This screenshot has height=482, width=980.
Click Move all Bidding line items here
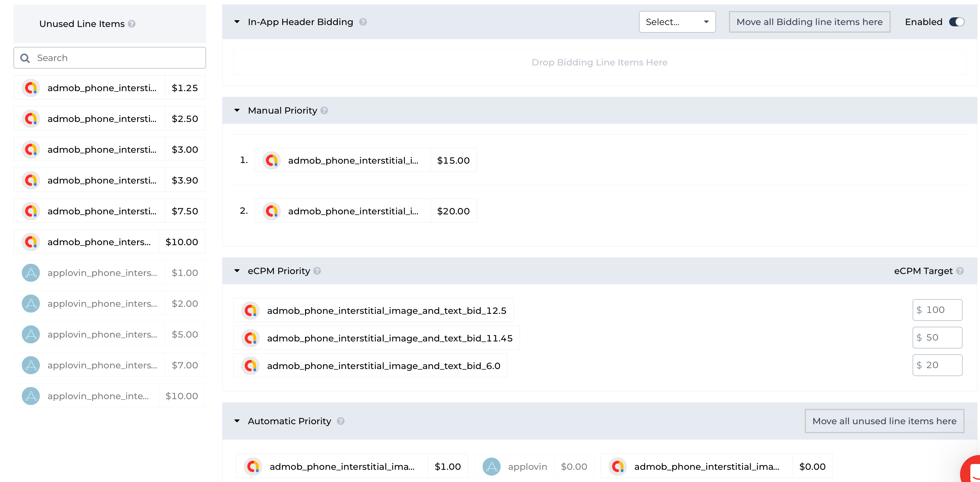tap(809, 22)
